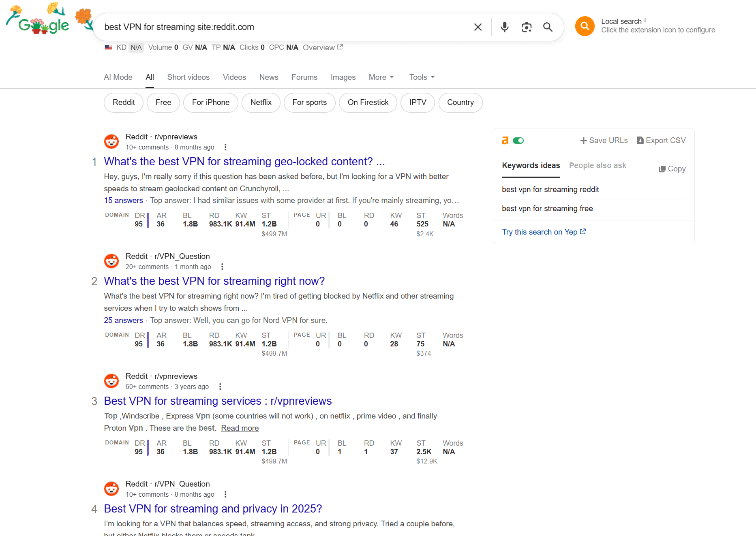This screenshot has height=536, width=756.
Task: Open Google Lens image search icon
Action: coord(527,27)
